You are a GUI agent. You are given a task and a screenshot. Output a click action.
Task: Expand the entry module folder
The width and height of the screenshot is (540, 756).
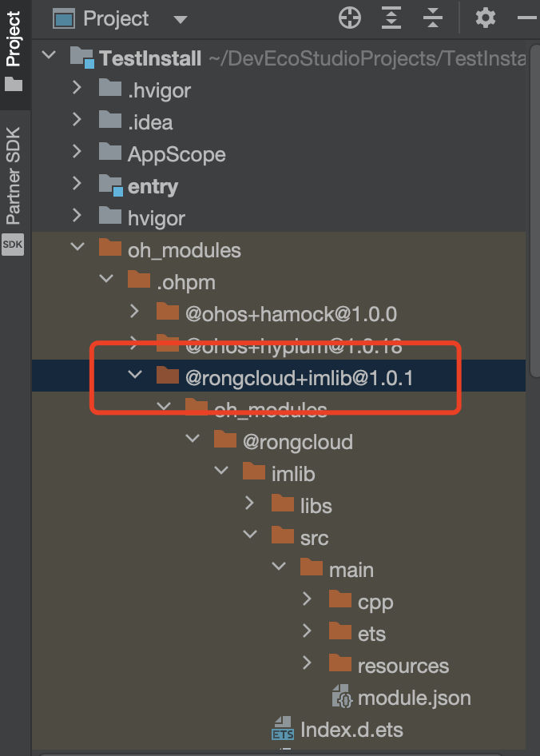77,183
